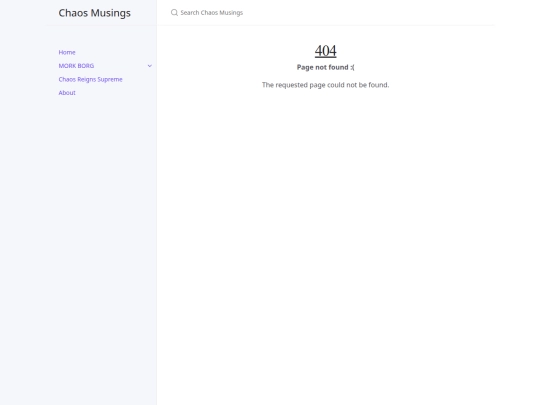Open the About sidebar link
Screen dimensions: 540x405
point(67,93)
